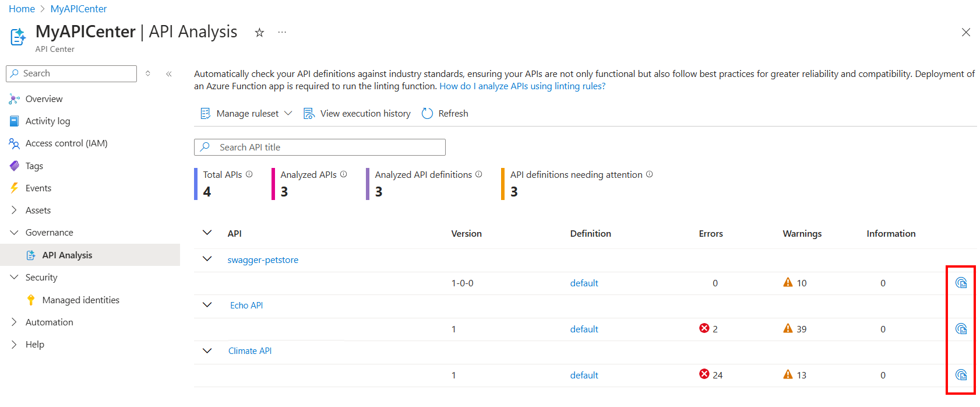The height and width of the screenshot is (407, 980).
Task: Close the API Analysis blade
Action: [x=965, y=33]
